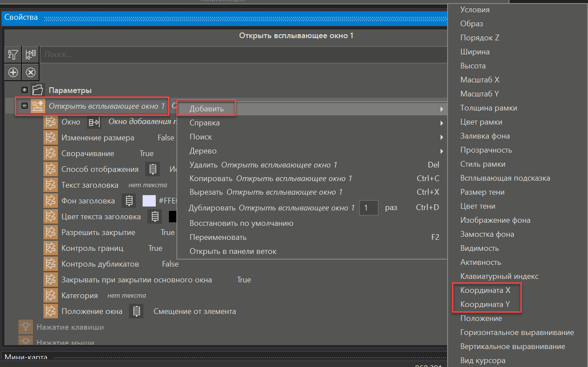Screen dimensions: 588x367
Task: Click the Поиск search input field
Action: pos(241,55)
